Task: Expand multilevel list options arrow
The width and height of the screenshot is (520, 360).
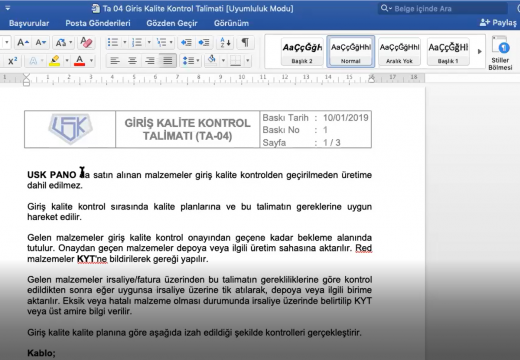Action: click(x=171, y=42)
